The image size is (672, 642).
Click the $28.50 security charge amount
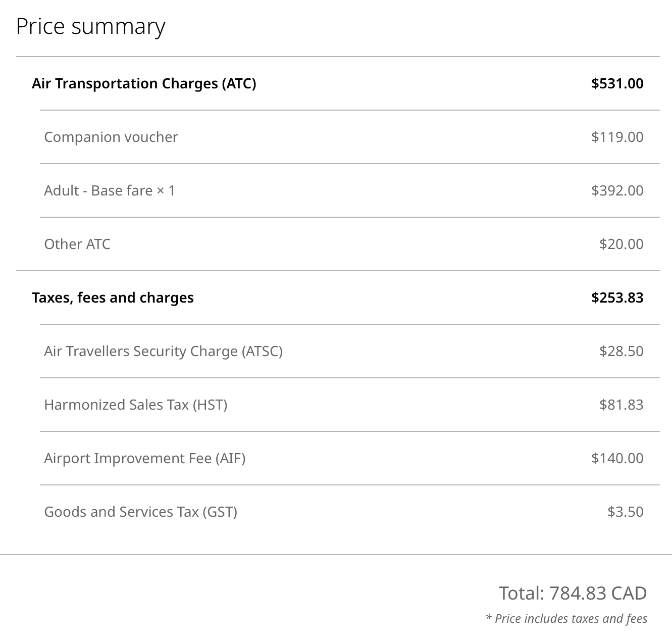coord(621,351)
